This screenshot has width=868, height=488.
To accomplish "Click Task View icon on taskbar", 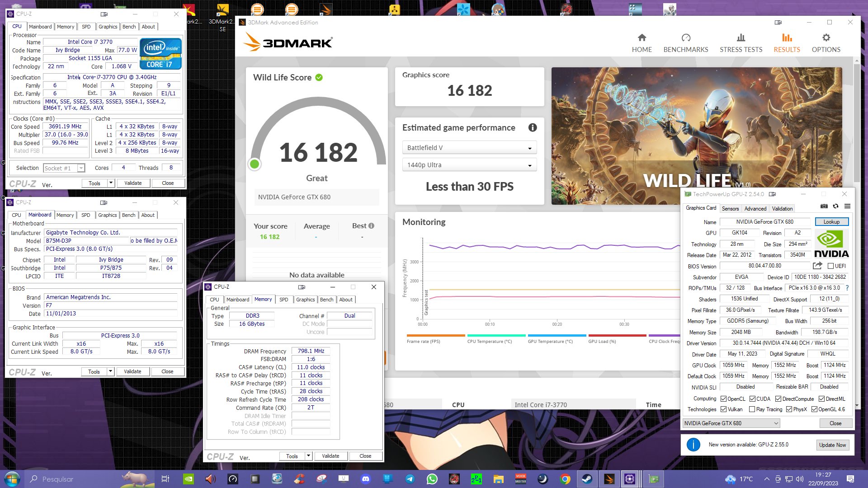I will pos(165,479).
